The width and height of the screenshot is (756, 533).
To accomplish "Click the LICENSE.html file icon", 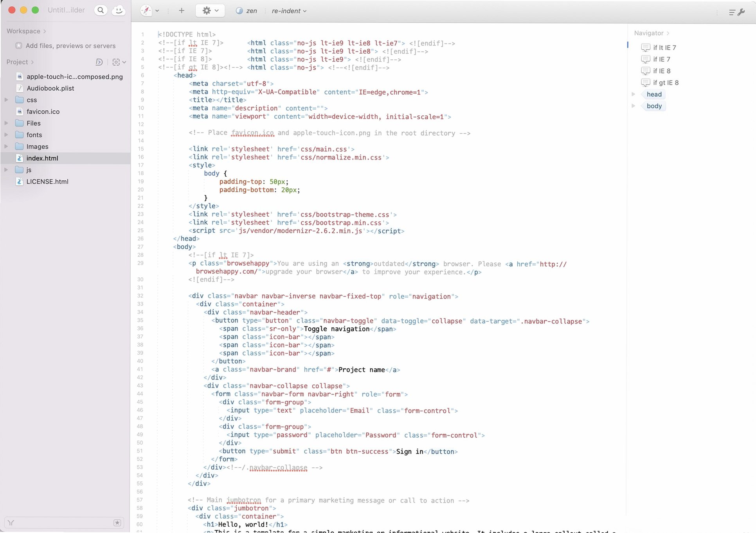I will coord(20,181).
